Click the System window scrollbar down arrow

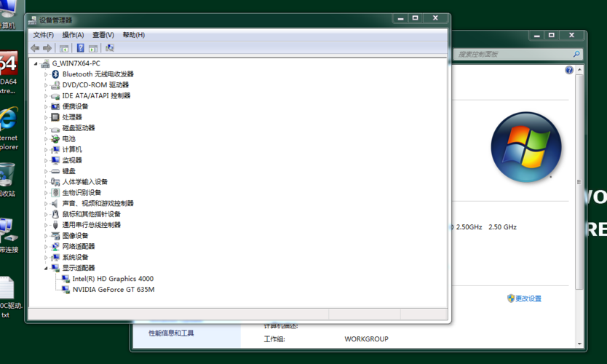tap(579, 344)
